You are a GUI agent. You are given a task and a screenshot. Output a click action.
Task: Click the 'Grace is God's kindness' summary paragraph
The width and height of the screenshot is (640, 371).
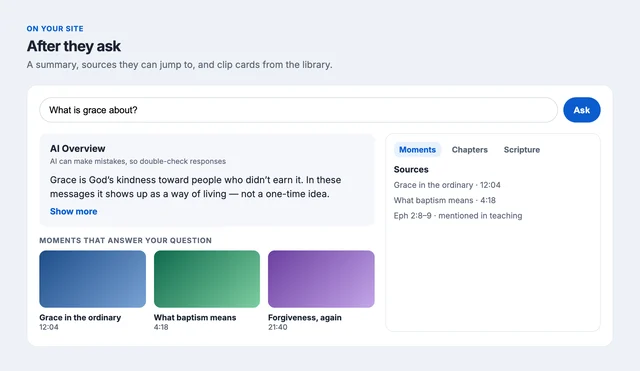tap(196, 187)
